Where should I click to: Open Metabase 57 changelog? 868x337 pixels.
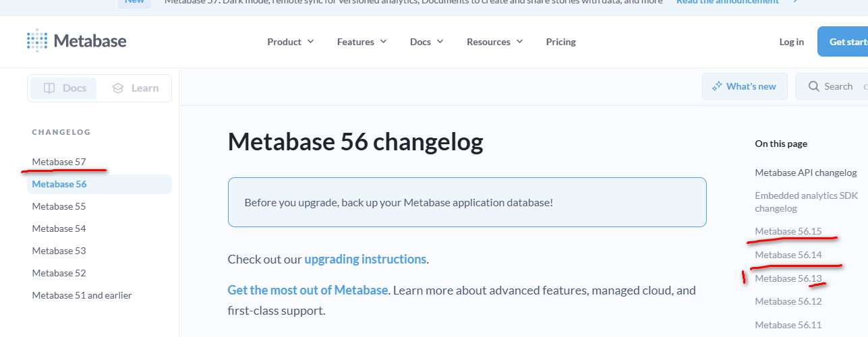(x=59, y=162)
